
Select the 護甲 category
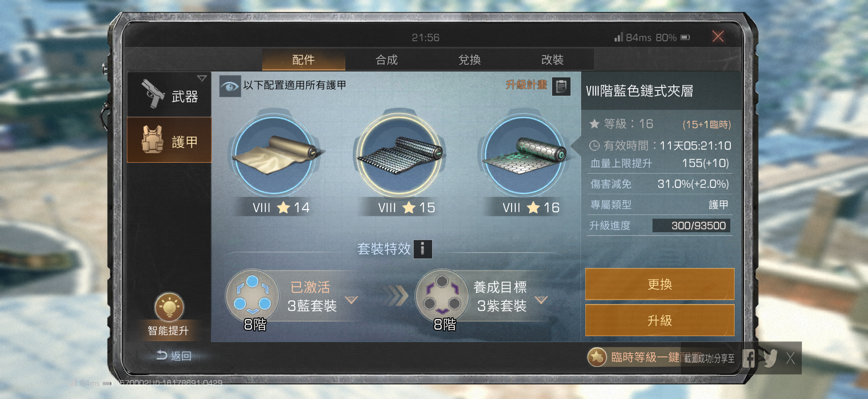point(169,140)
